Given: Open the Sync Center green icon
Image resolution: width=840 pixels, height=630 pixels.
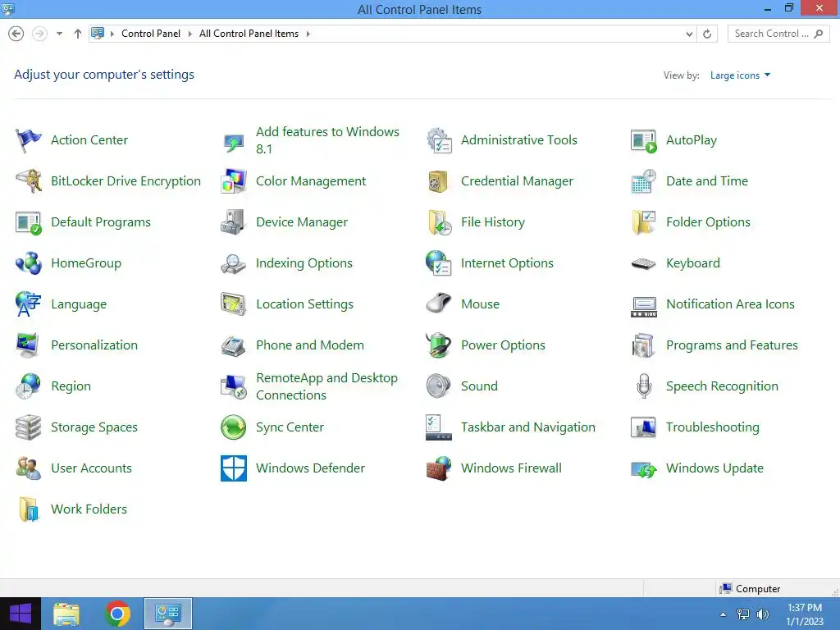Looking at the screenshot, I should point(234,427).
